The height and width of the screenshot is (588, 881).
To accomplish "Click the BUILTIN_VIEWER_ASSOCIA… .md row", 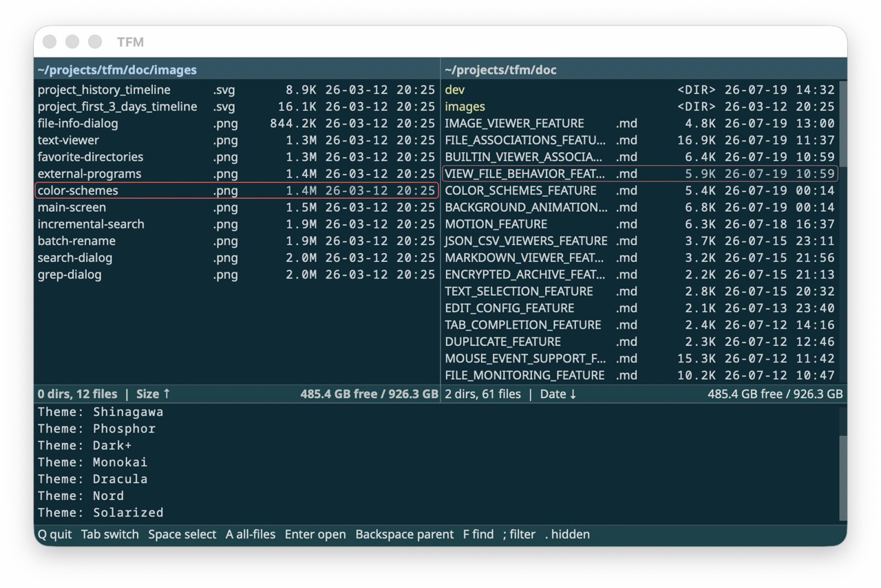I will point(640,157).
